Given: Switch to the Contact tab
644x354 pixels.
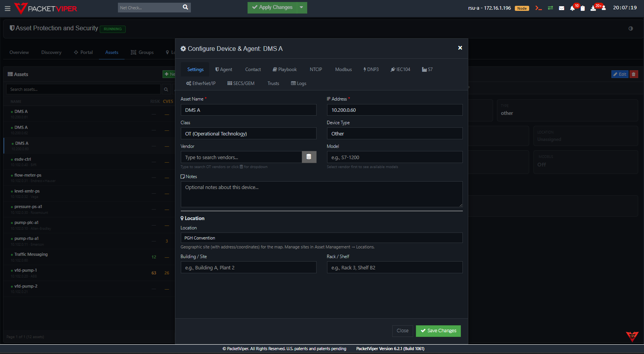Looking at the screenshot, I should click(253, 69).
